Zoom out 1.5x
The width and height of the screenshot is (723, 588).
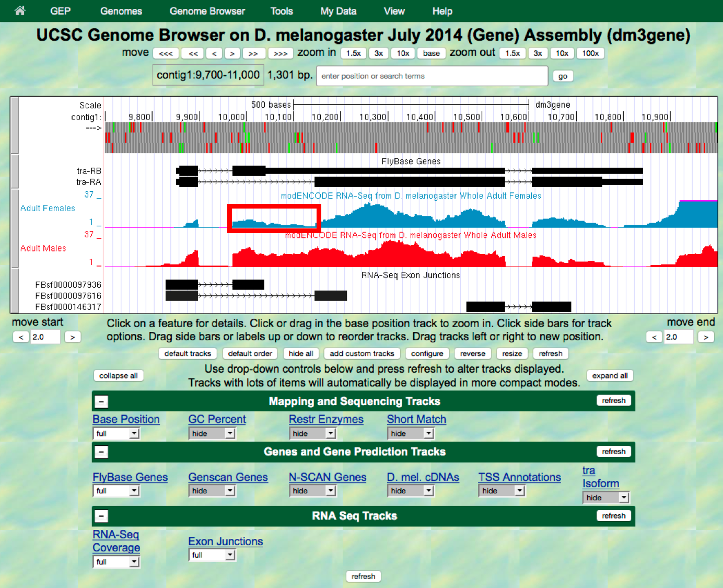pyautogui.click(x=512, y=53)
